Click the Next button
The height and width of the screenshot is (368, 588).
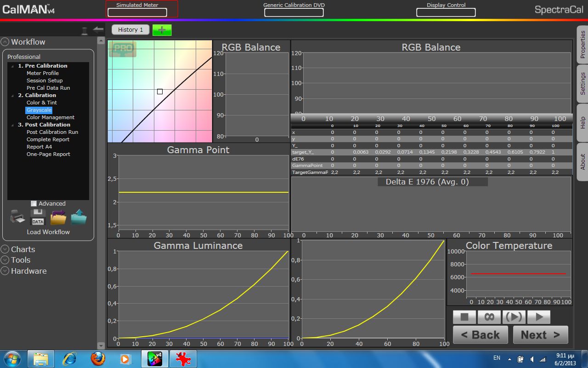[x=540, y=335]
